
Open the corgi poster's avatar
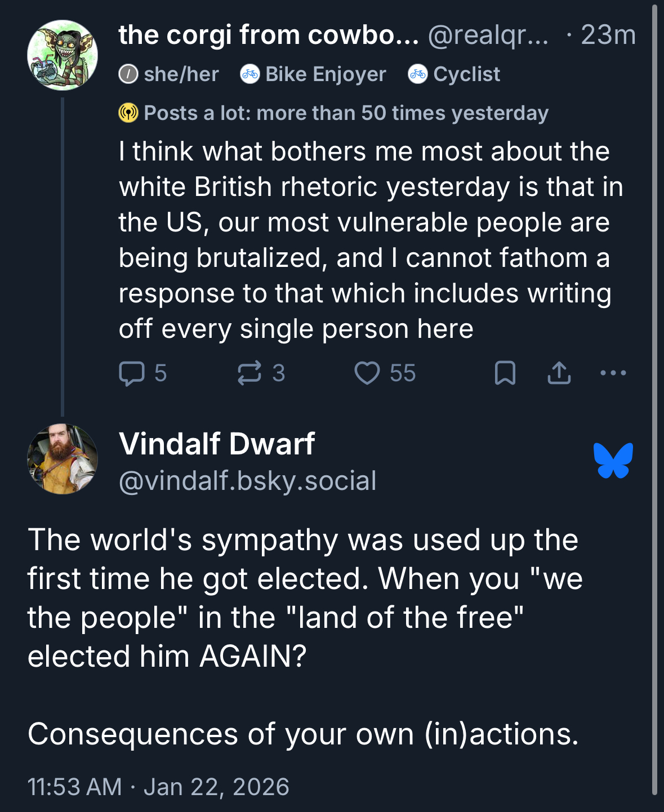(x=63, y=55)
